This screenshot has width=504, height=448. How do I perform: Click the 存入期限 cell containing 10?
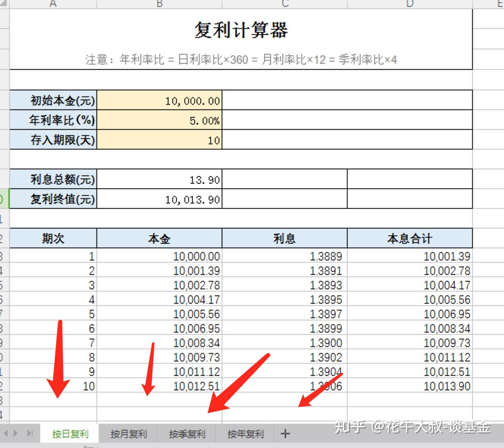tap(159, 140)
